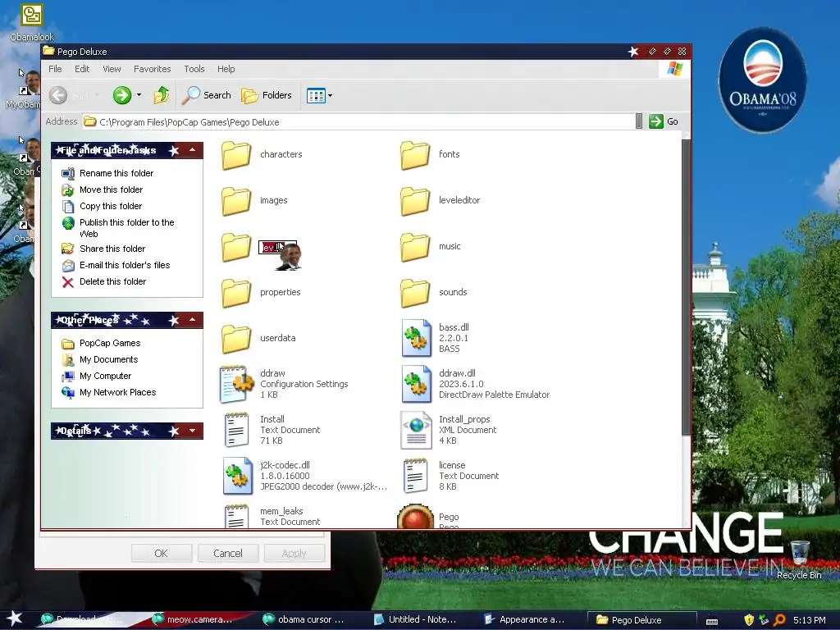Click Rename this folder link
Image resolution: width=840 pixels, height=630 pixels.
coord(116,173)
